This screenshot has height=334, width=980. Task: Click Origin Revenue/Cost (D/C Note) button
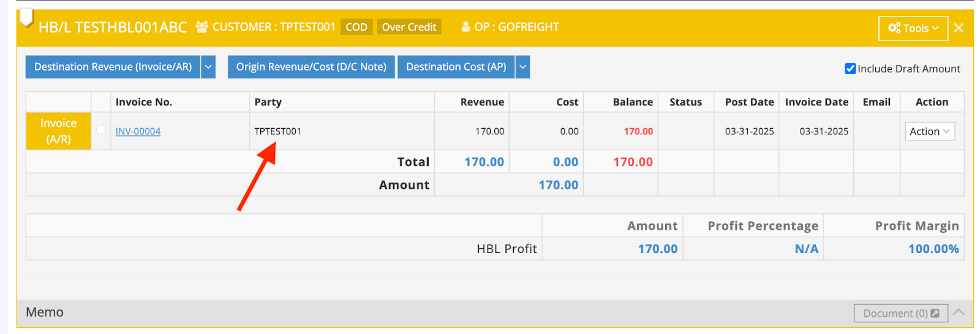[311, 67]
